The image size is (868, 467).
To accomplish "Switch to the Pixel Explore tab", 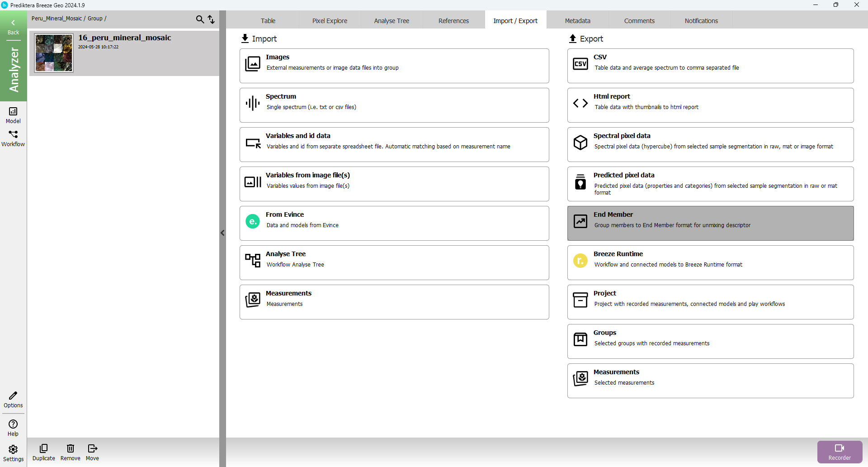I will 330,21.
